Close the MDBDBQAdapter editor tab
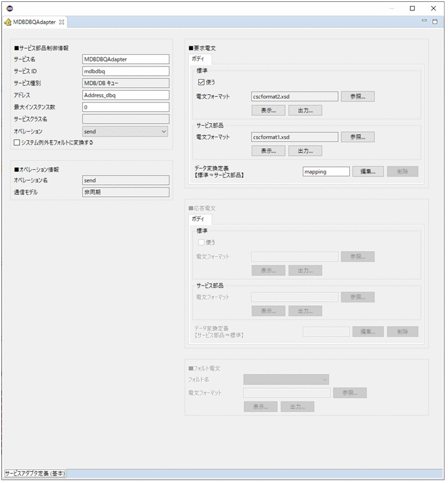 (62, 22)
